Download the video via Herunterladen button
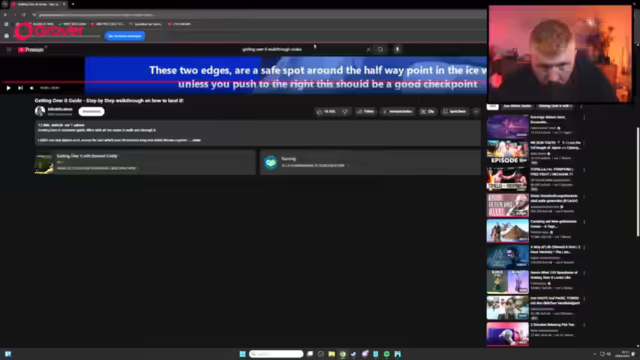 pyautogui.click(x=398, y=111)
